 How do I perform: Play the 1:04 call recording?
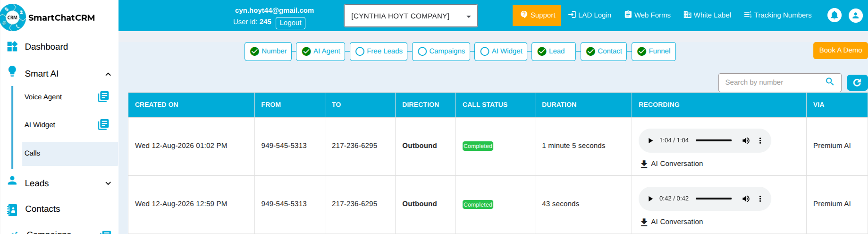(x=650, y=140)
